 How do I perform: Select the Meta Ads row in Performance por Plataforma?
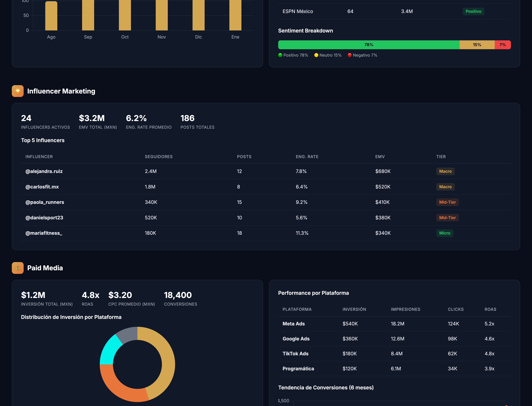pyautogui.click(x=394, y=324)
